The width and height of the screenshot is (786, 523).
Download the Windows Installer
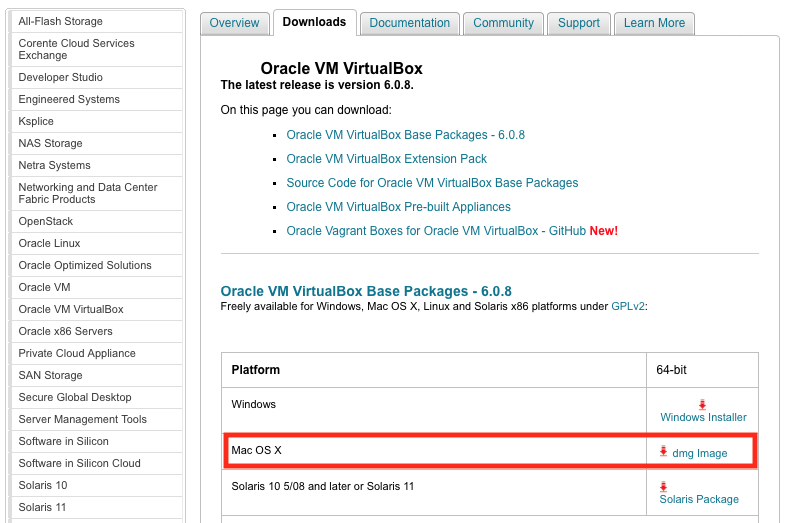point(703,417)
